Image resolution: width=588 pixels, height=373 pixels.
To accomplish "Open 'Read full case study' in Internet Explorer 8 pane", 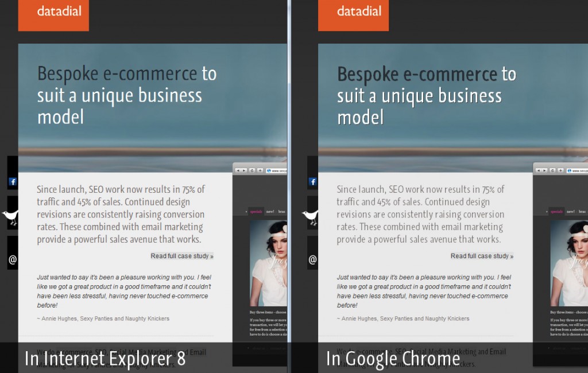I will coord(182,256).
